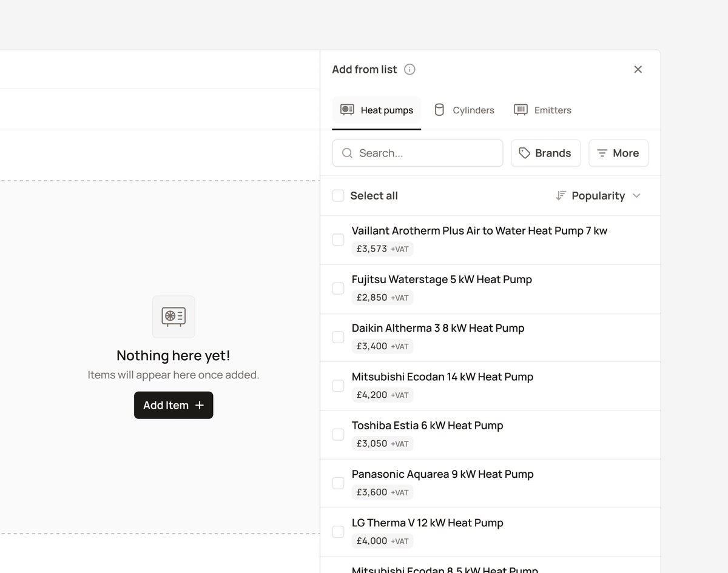Check the LG Therma V 12 kW checkbox
The height and width of the screenshot is (573, 728).
338,532
